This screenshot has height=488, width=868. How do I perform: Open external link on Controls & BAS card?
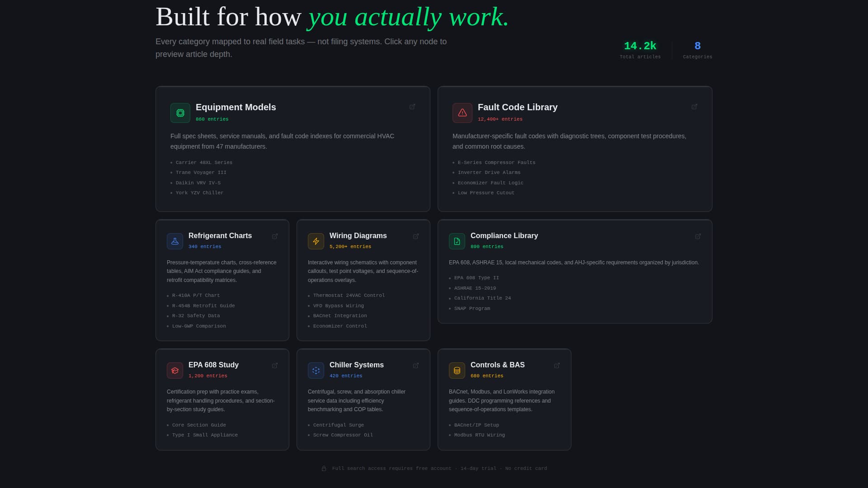click(557, 366)
